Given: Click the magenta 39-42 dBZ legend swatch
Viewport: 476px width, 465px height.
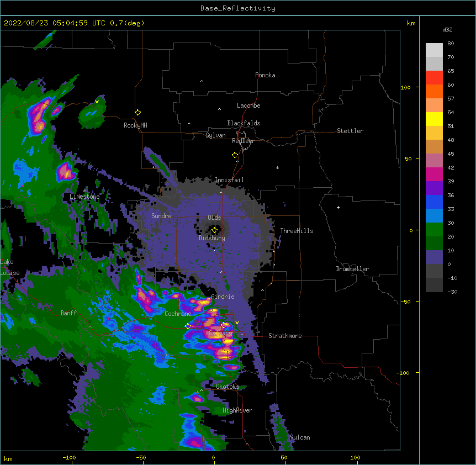Looking at the screenshot, I should [x=434, y=174].
